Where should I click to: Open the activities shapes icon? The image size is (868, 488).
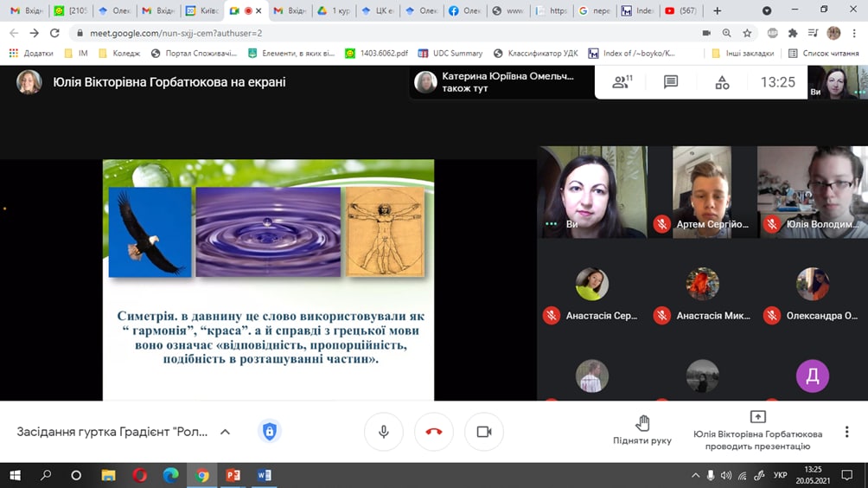[x=722, y=82]
